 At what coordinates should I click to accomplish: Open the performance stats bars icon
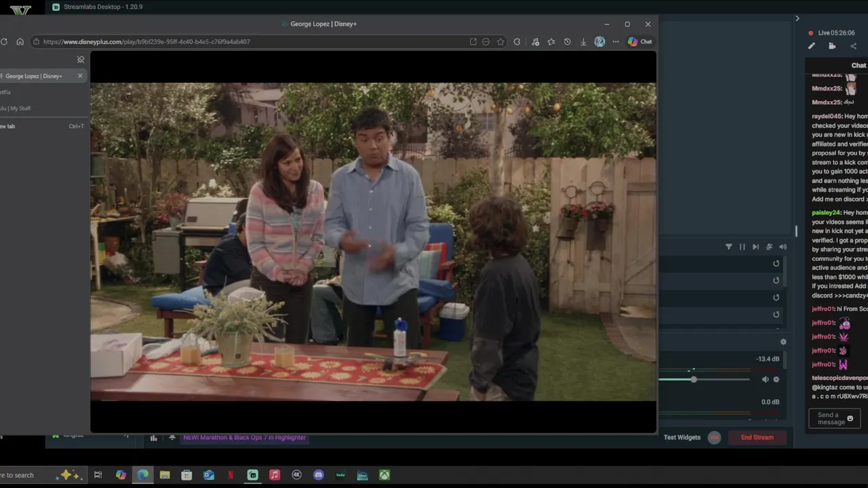[154, 438]
